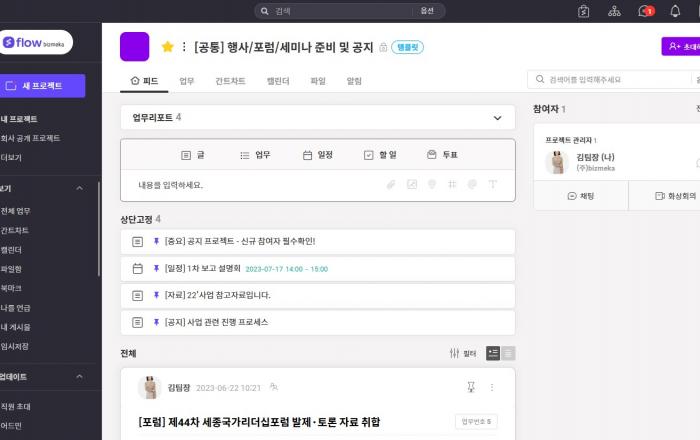Click the purple invite button
Screen dimensions: 700x440
pos(681,46)
